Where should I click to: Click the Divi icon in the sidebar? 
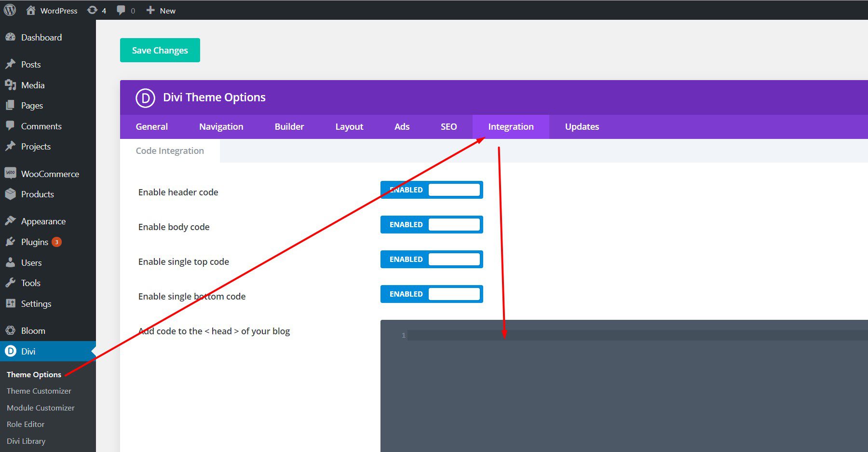[11, 351]
